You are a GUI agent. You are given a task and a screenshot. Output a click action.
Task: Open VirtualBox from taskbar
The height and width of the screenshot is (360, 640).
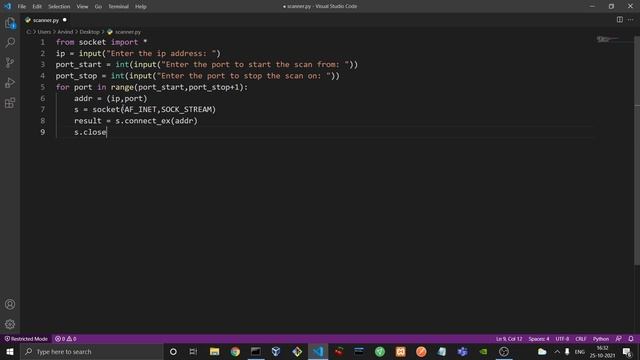276,351
